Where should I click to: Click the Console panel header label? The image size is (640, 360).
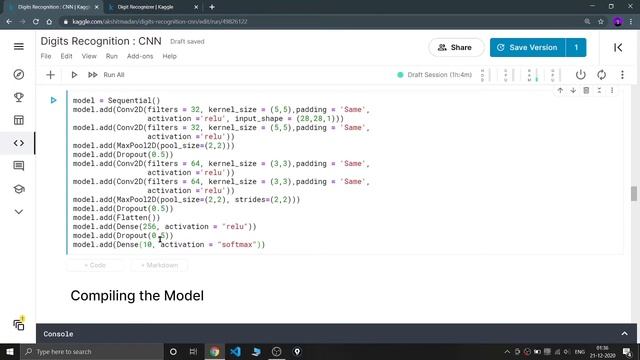pyautogui.click(x=58, y=334)
